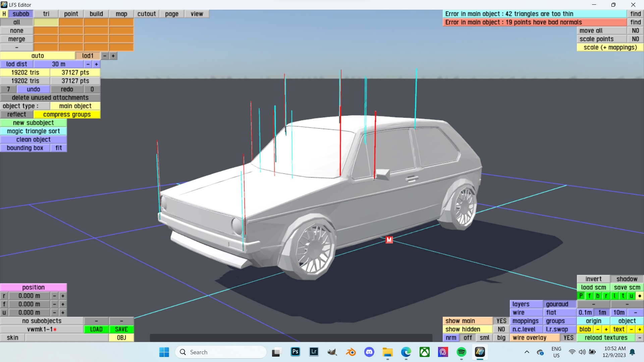Open the cutout mode tab

click(147, 14)
